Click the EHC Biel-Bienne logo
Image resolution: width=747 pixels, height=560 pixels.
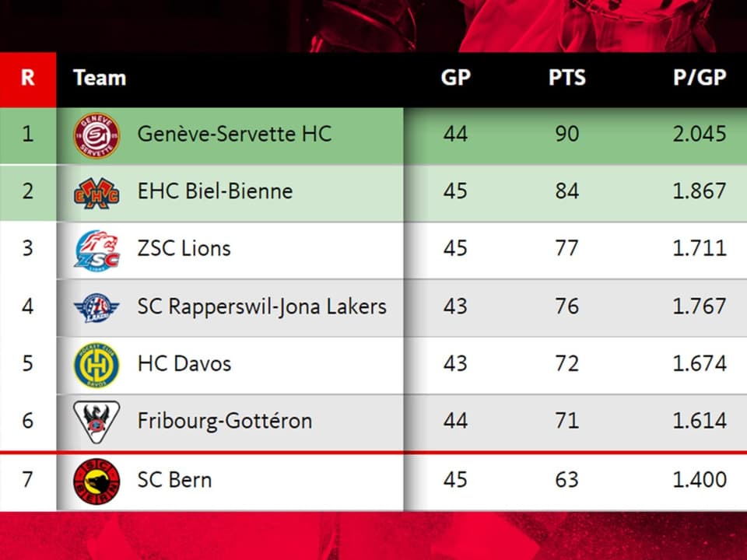[x=96, y=194]
